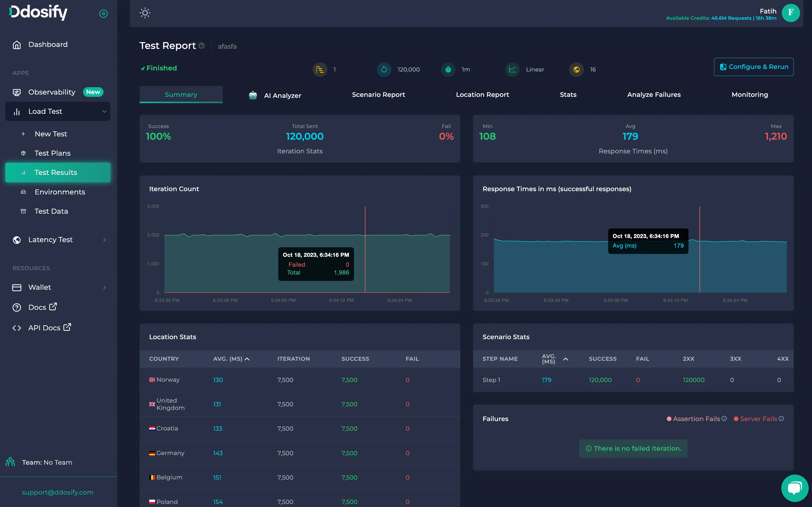Open the Docs external link
The width and height of the screenshot is (812, 507).
(x=42, y=307)
